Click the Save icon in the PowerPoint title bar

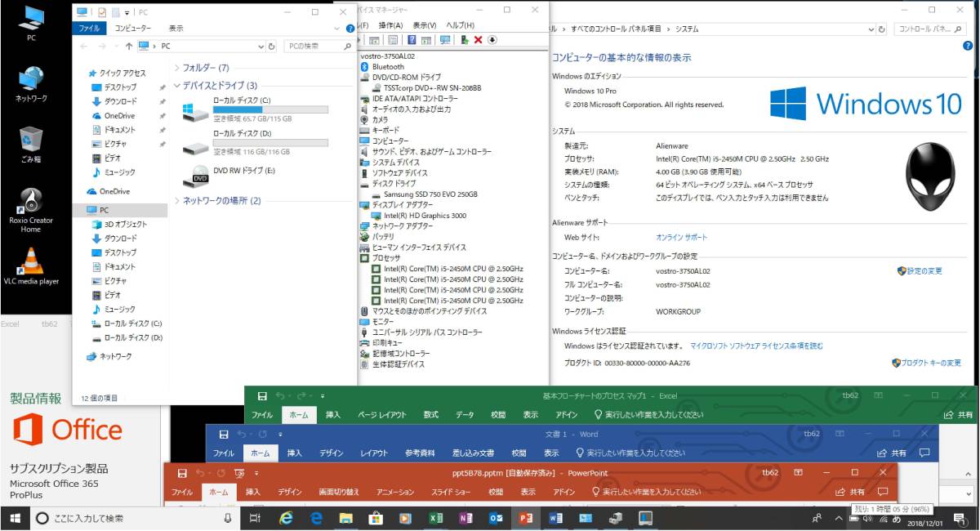point(183,472)
